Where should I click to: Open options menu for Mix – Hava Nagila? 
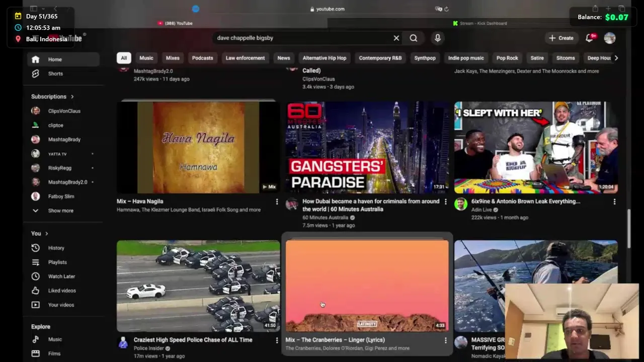(277, 202)
